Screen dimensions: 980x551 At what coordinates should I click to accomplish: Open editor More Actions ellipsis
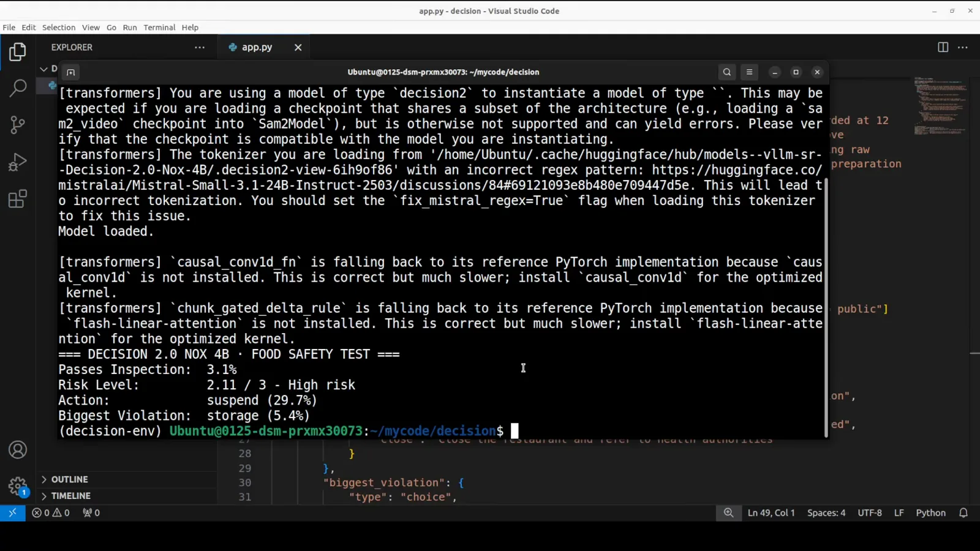click(963, 47)
